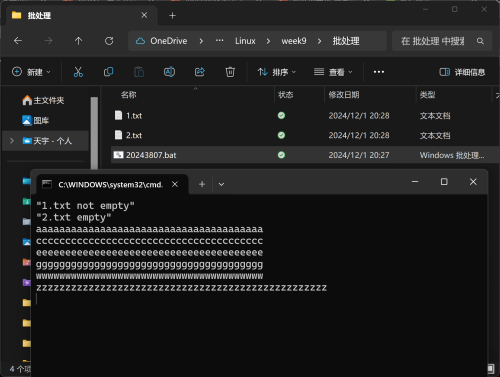Click the Cut scissors icon
Viewport: 500px width, 377px height.
[x=78, y=72]
